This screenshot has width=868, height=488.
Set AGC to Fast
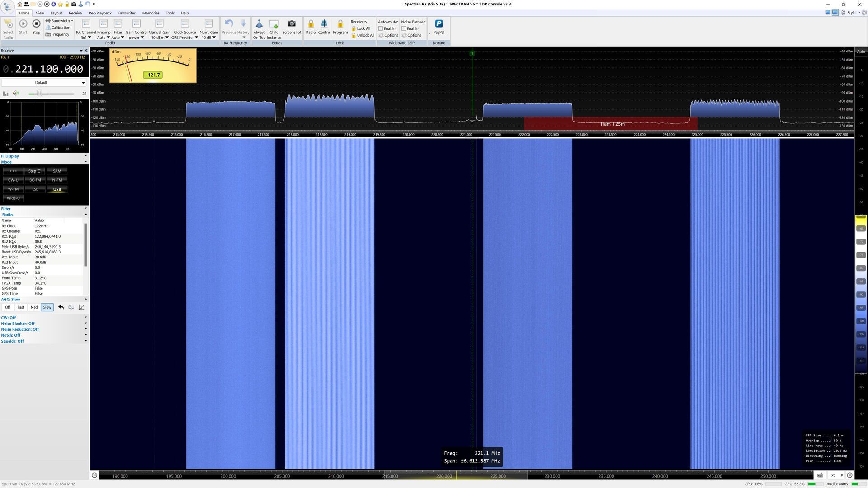(x=20, y=307)
